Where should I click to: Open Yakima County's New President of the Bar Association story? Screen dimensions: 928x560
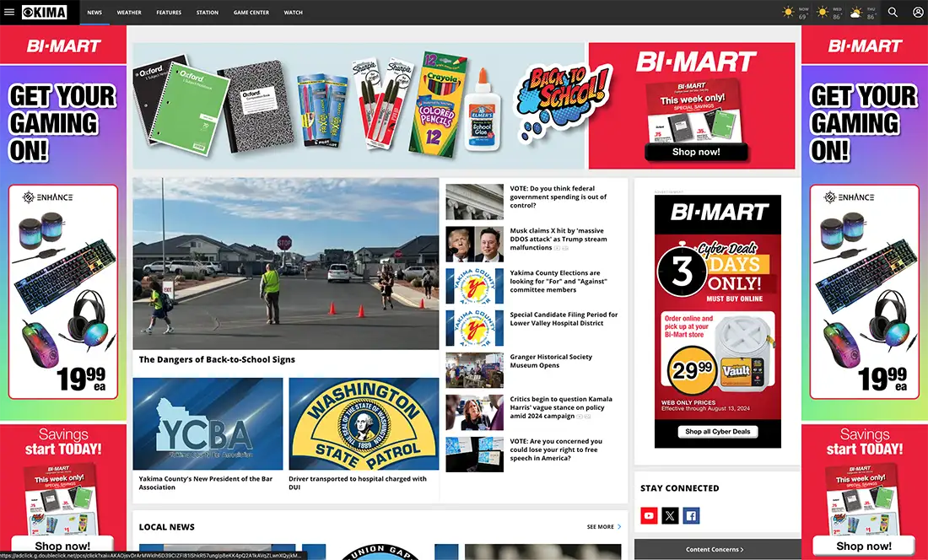coord(206,483)
